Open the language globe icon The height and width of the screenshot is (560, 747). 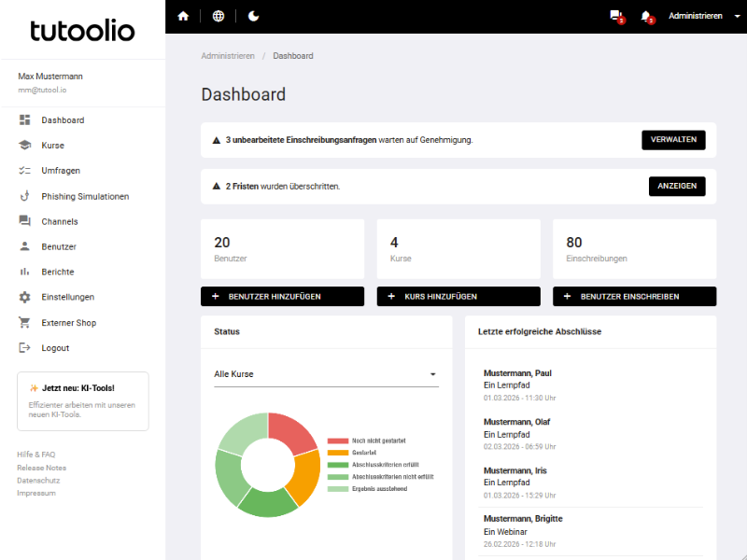(x=218, y=16)
